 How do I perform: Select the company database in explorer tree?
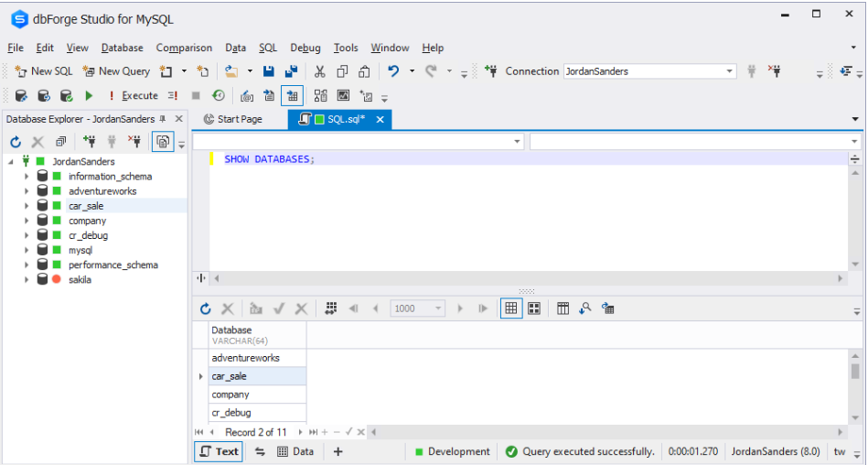(88, 221)
